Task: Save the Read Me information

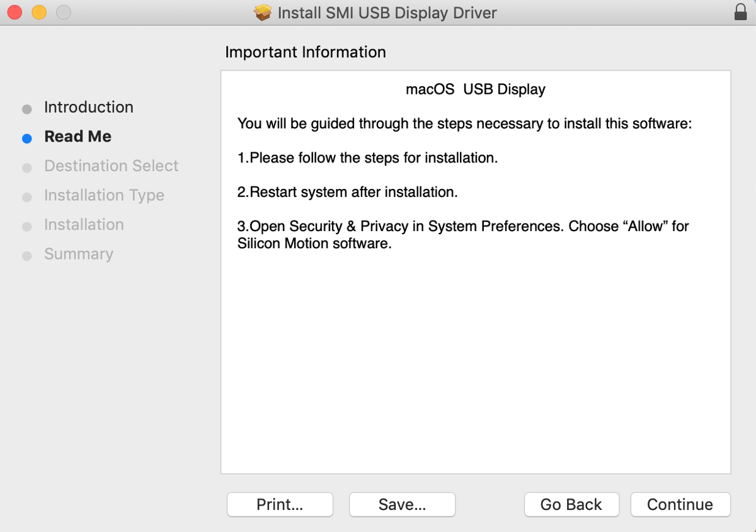Action: pyautogui.click(x=402, y=504)
